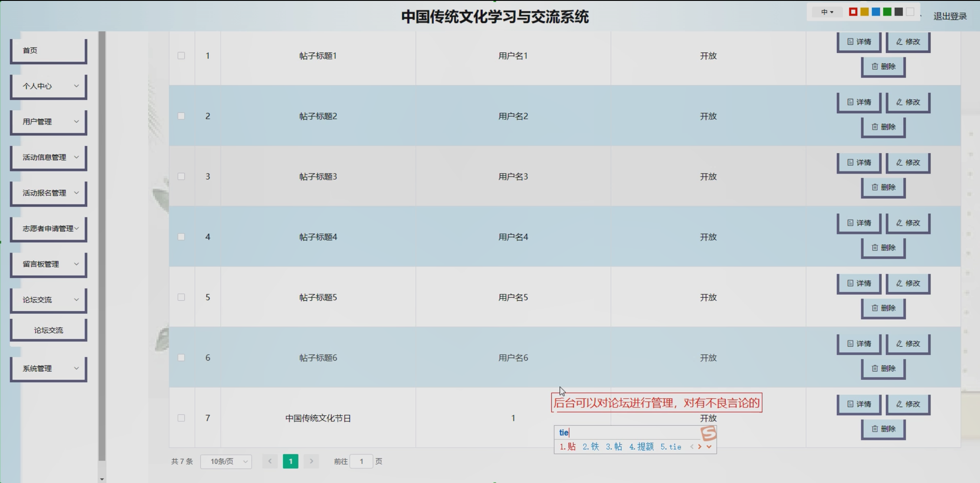980x483 pixels.
Task: Click 退出登录 link
Action: 950,16
